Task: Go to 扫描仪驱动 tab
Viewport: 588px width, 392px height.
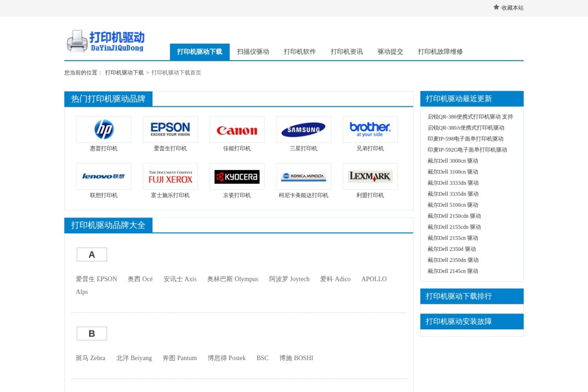Action: click(x=253, y=52)
